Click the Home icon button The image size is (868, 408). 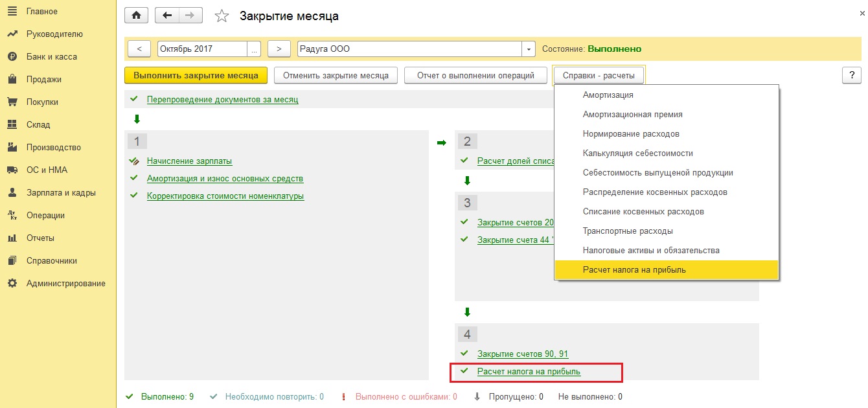pyautogui.click(x=136, y=16)
